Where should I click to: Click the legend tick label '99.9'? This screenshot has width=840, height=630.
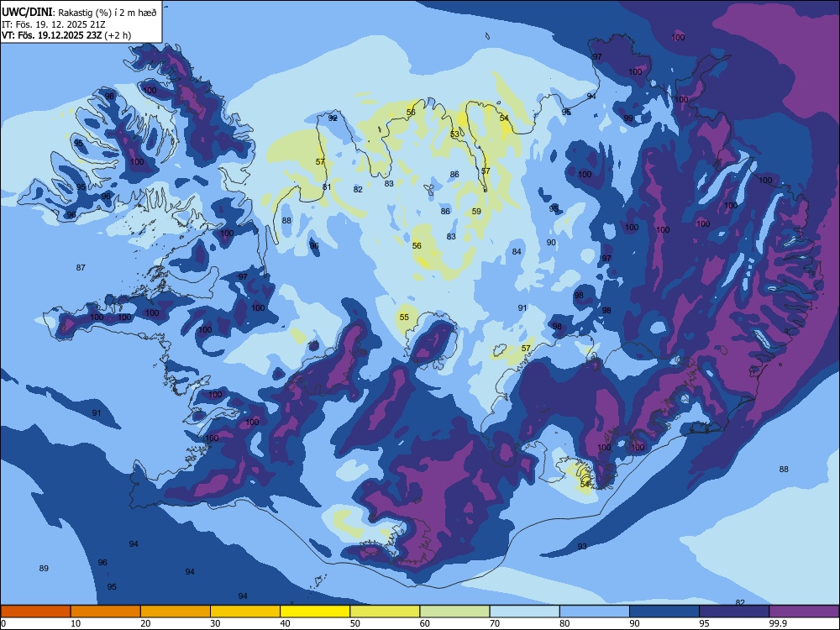click(x=777, y=623)
